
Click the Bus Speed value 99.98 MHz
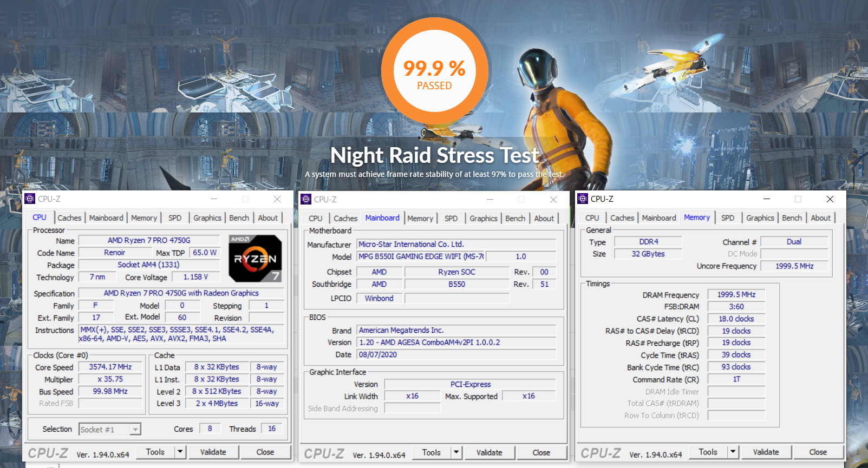[x=110, y=391]
